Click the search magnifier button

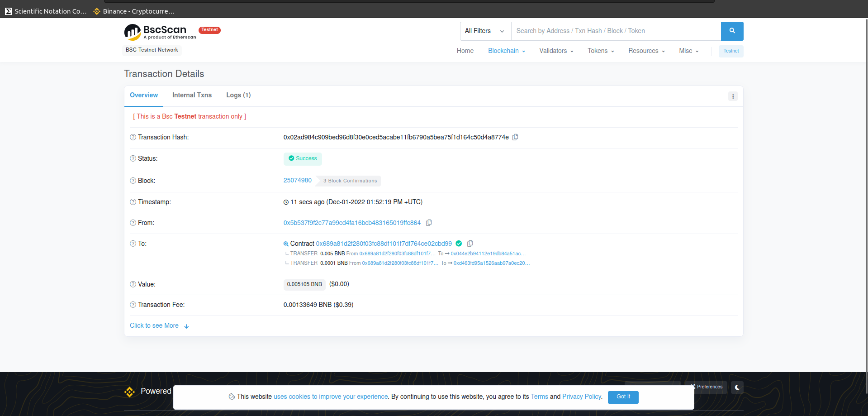(732, 31)
